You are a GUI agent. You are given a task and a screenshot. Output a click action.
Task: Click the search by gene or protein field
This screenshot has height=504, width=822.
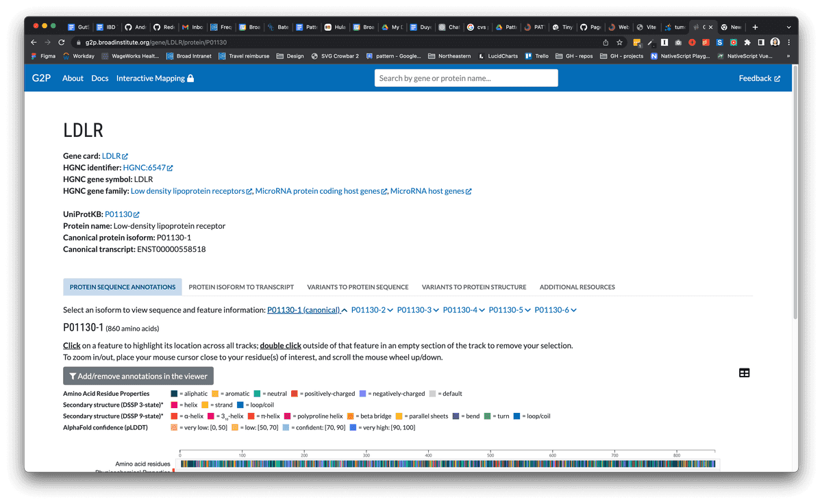466,77
